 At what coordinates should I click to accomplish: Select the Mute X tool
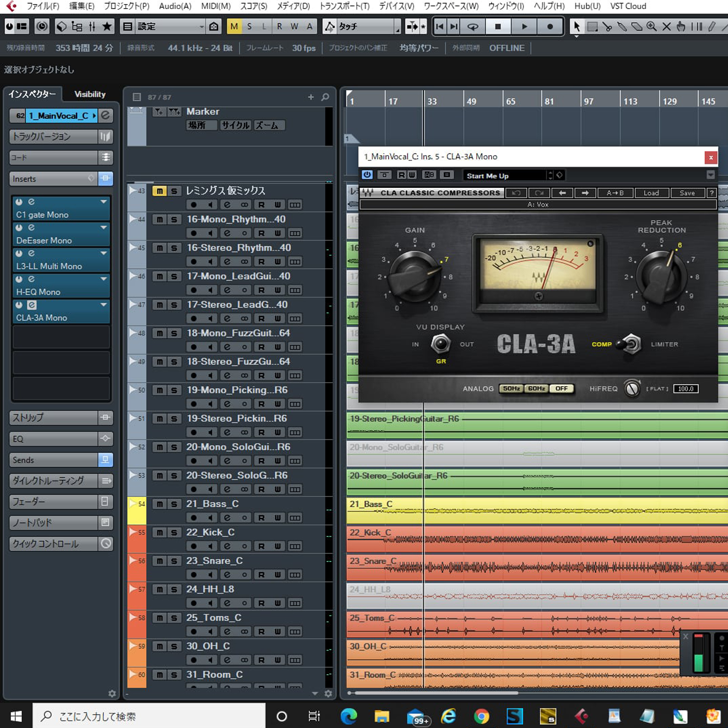point(666,27)
